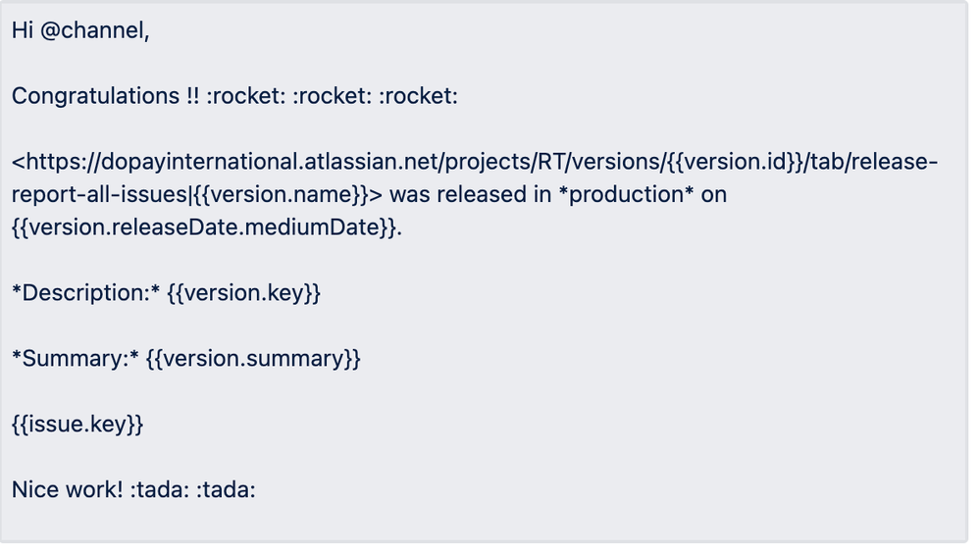Click the last ':tada:' emoji code
The width and height of the screenshot is (980, 555).
(x=227, y=490)
